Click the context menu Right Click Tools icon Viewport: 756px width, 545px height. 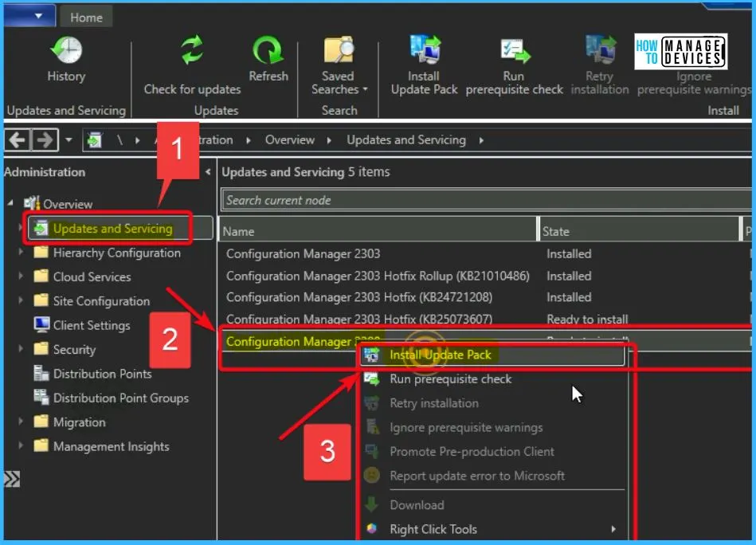tap(372, 529)
